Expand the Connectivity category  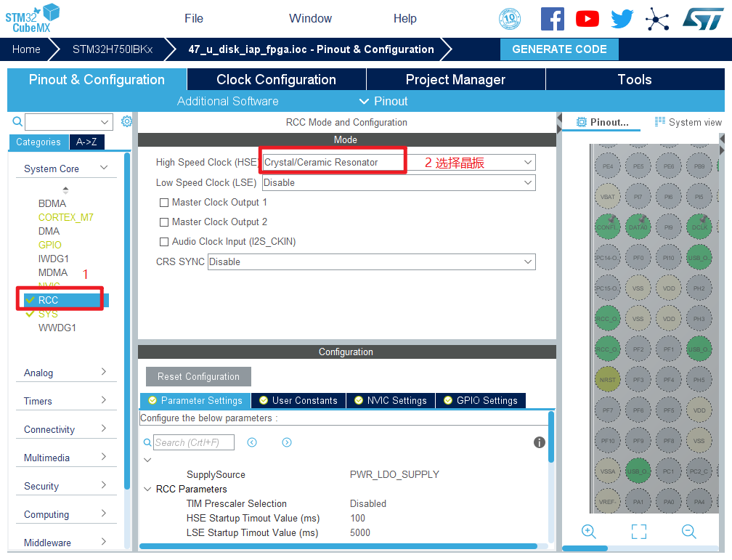pyautogui.click(x=65, y=429)
